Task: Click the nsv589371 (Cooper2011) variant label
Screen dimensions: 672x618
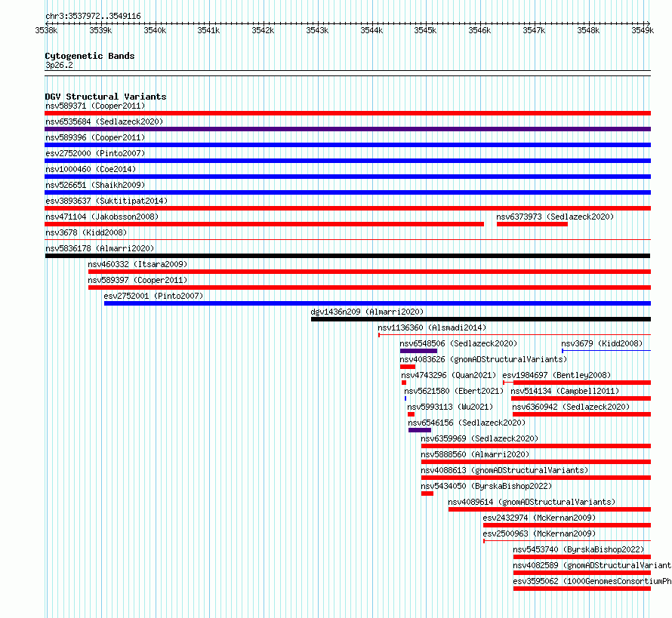Action: [x=95, y=106]
